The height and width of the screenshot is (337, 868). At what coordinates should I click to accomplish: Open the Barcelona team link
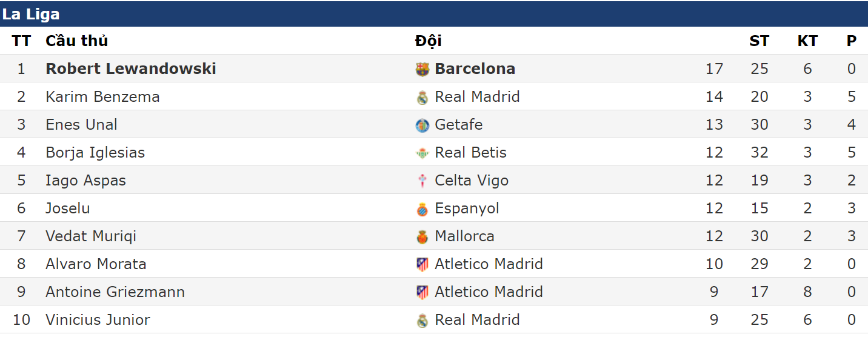pyautogui.click(x=475, y=69)
